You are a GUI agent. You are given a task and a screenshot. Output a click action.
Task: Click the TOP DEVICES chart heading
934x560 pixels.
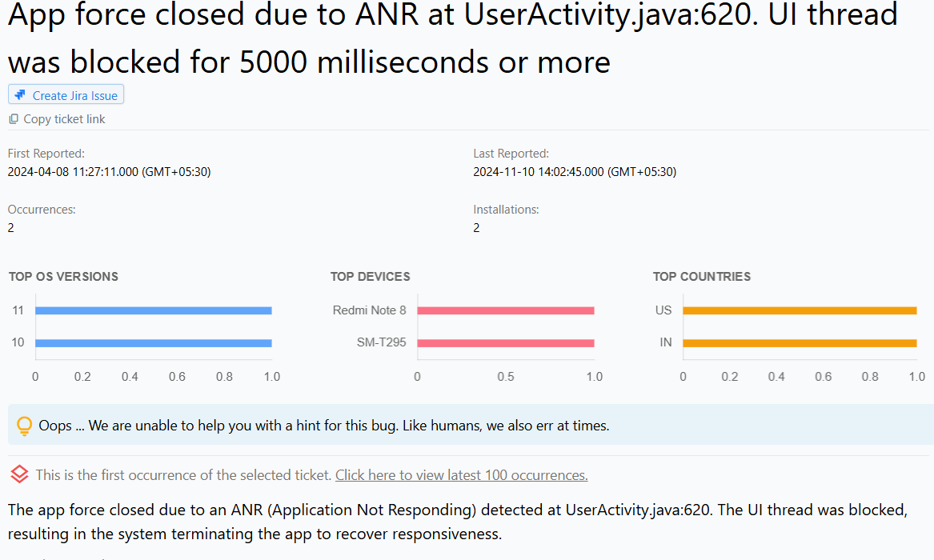tap(371, 276)
